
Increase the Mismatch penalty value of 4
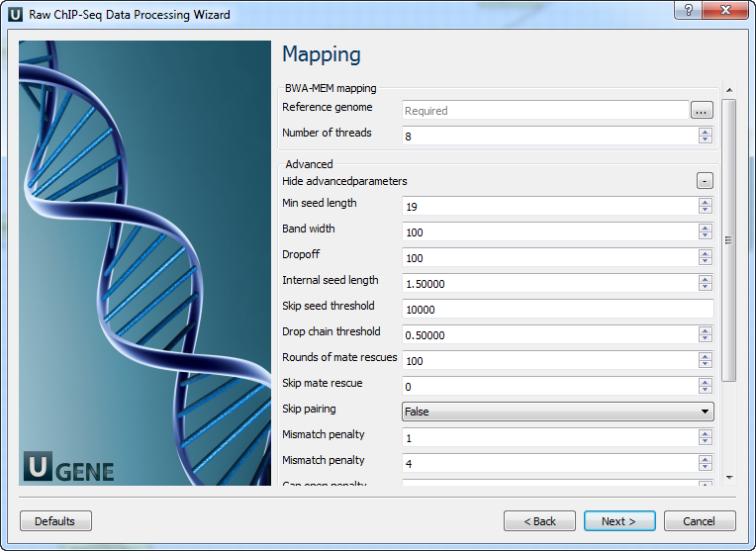pos(705,459)
